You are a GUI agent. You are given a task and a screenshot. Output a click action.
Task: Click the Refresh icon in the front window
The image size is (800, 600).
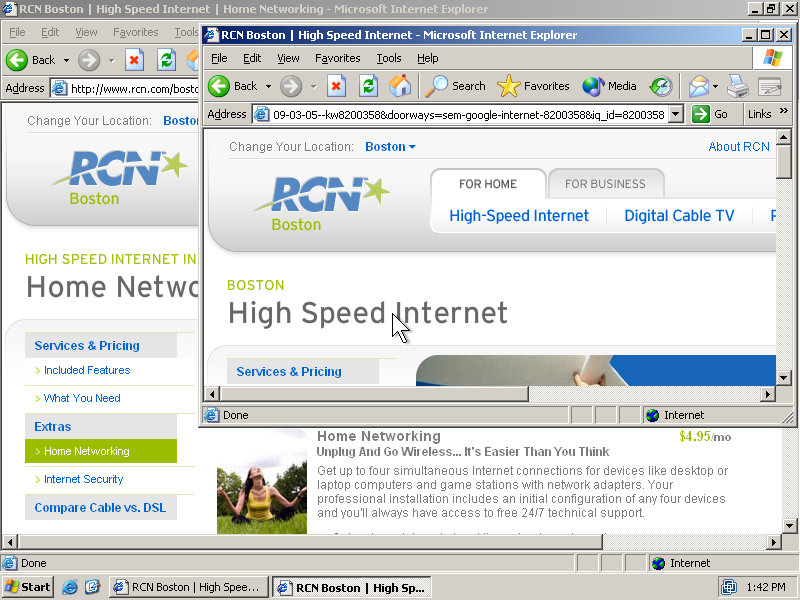coord(368,86)
